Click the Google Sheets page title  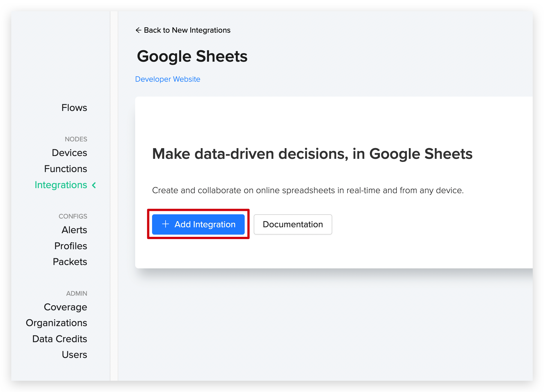tap(192, 56)
